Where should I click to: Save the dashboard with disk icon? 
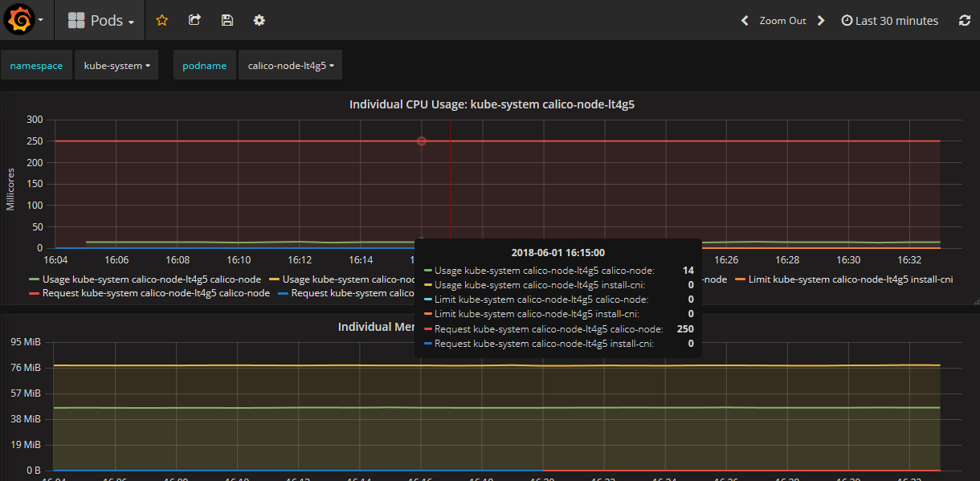(x=227, y=20)
